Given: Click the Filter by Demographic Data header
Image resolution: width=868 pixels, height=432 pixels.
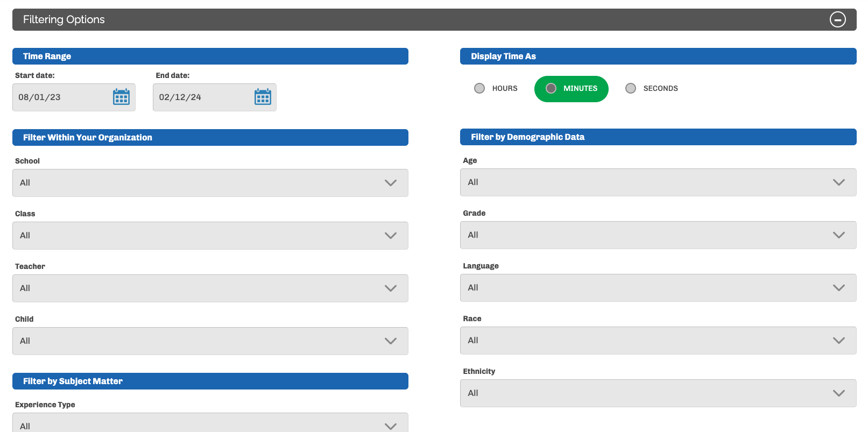Looking at the screenshot, I should 658,137.
